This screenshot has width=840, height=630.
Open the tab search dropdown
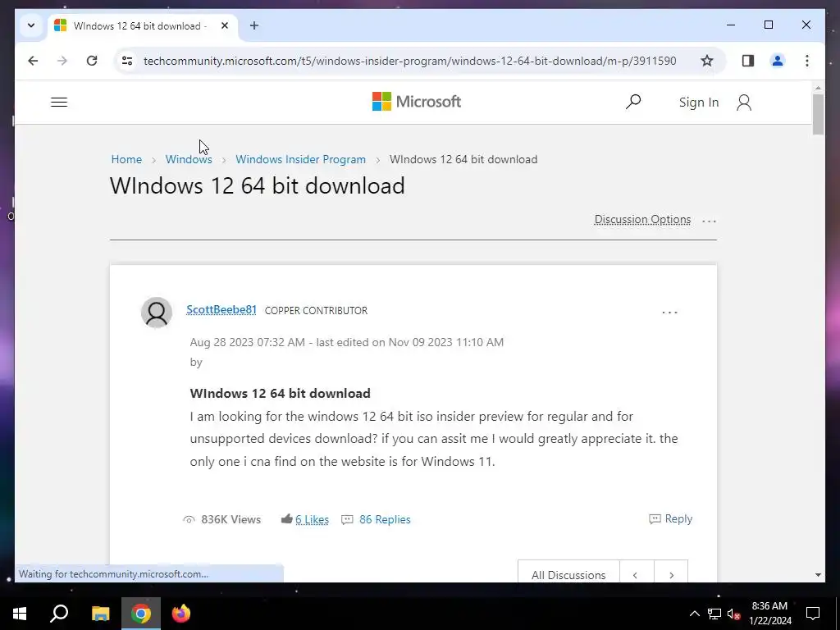click(x=31, y=25)
